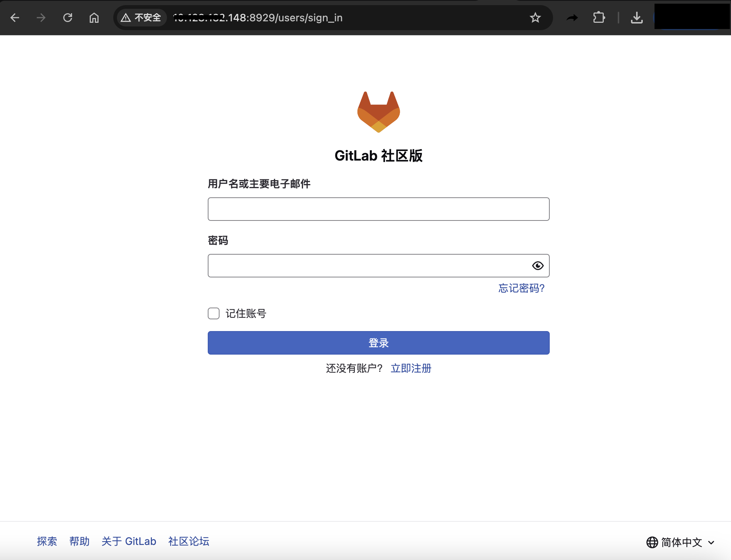Focus the 用户名或主要电子邮件 input field
The width and height of the screenshot is (731, 560).
[x=378, y=209]
